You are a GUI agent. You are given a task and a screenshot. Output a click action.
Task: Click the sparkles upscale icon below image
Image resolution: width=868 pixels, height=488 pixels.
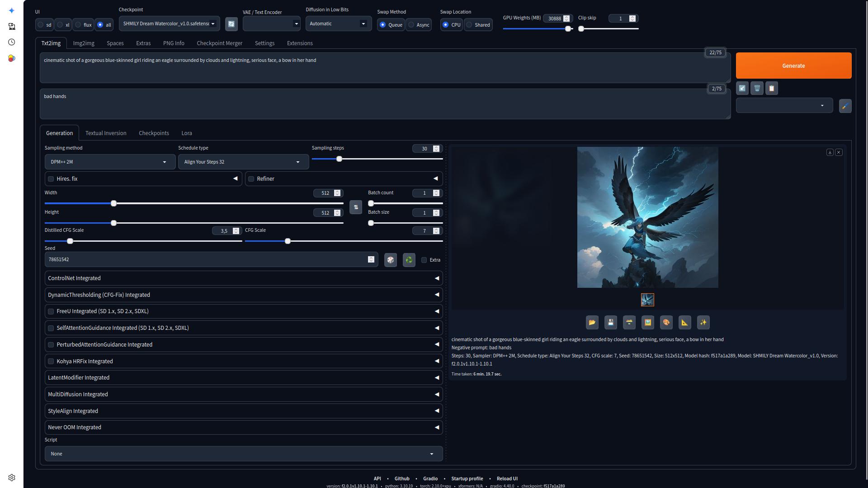tap(703, 323)
